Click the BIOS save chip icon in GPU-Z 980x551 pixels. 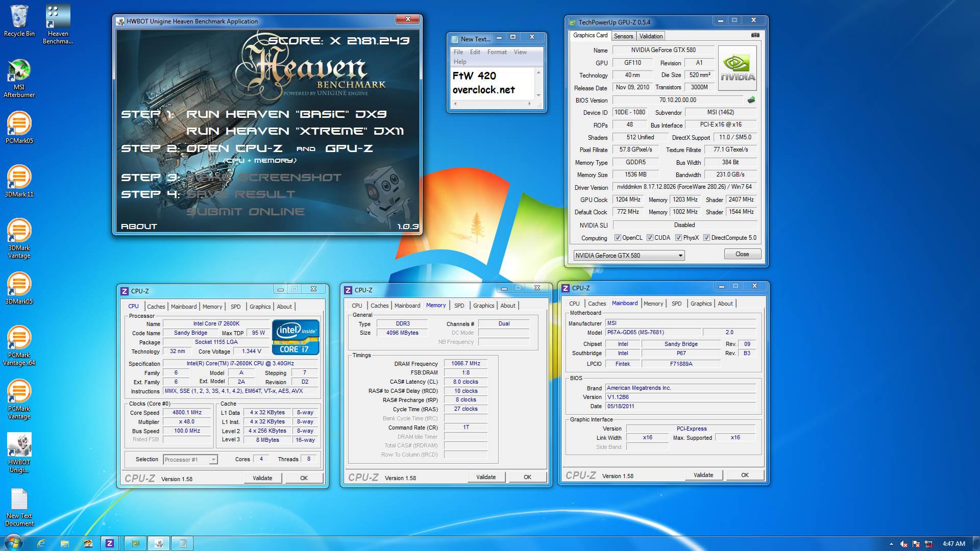751,100
